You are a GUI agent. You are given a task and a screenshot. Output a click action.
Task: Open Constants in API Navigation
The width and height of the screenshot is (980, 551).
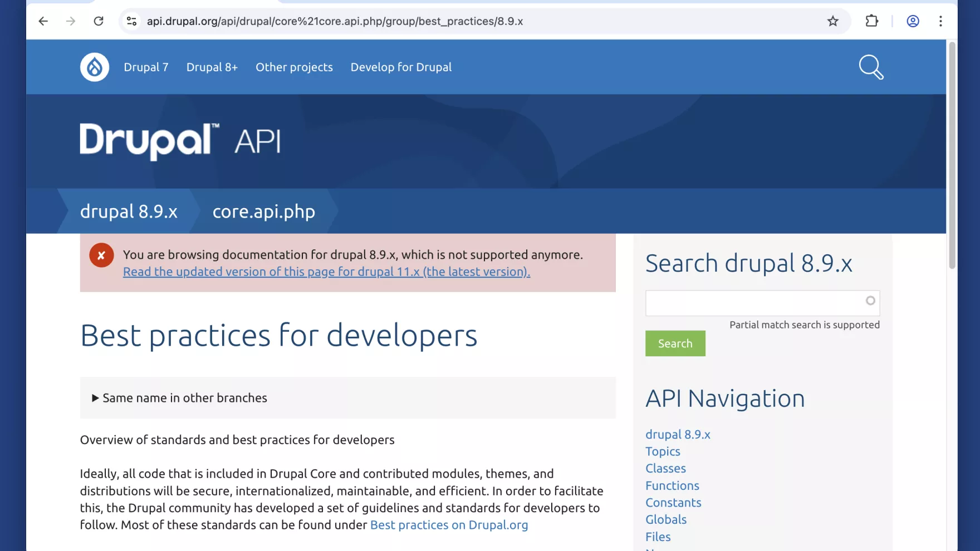coord(673,503)
